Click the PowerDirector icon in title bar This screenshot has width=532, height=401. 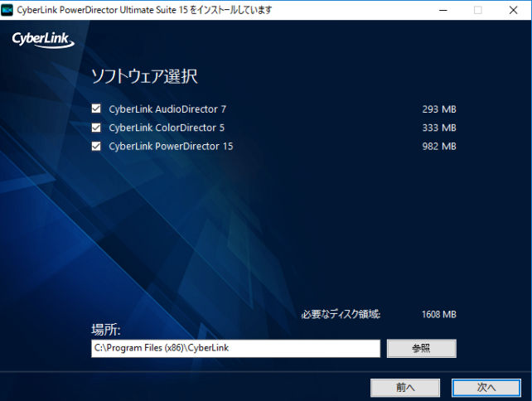point(7,10)
